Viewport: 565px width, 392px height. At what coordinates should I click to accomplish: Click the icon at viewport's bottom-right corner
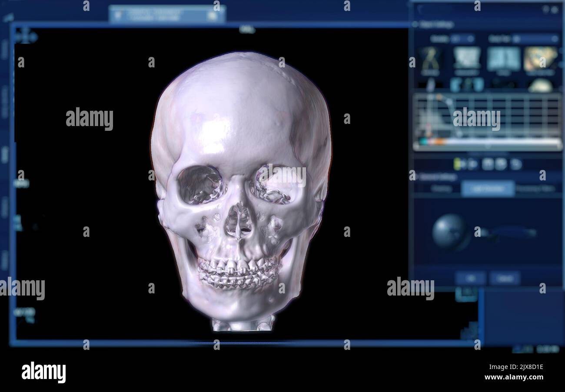pyautogui.click(x=469, y=332)
